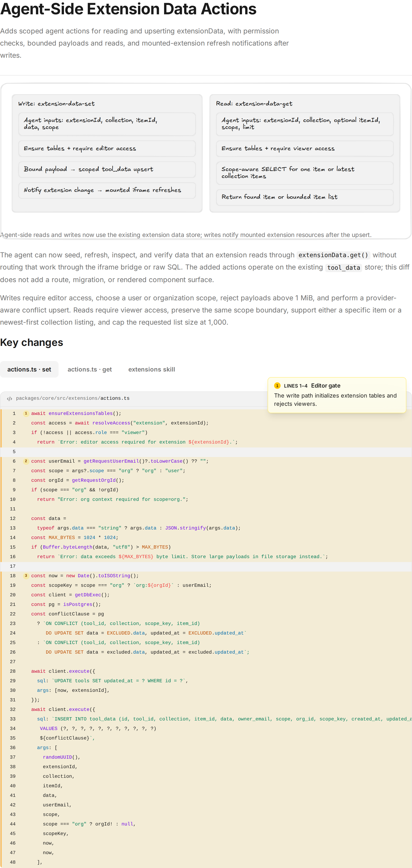Click the 'Notify extension change' diagram step
Screen dimensions: 412x868
click(107, 190)
